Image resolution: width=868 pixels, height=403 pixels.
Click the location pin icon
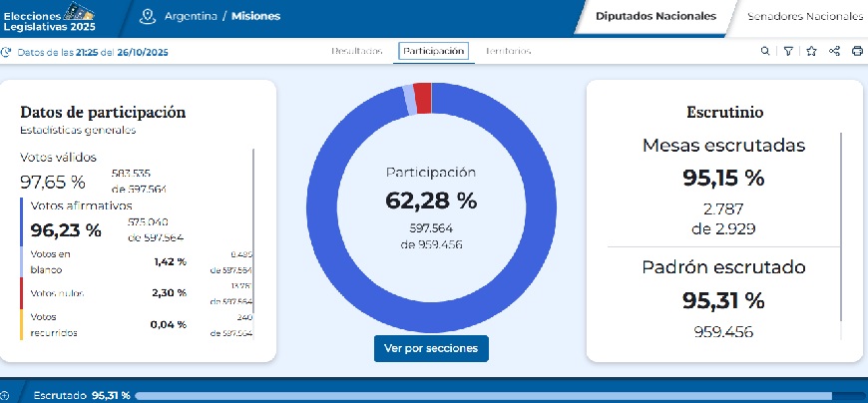click(x=149, y=16)
